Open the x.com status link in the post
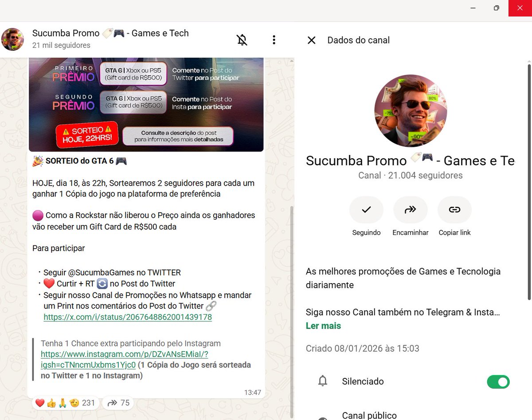Viewport: 532px width, 420px height. click(128, 317)
